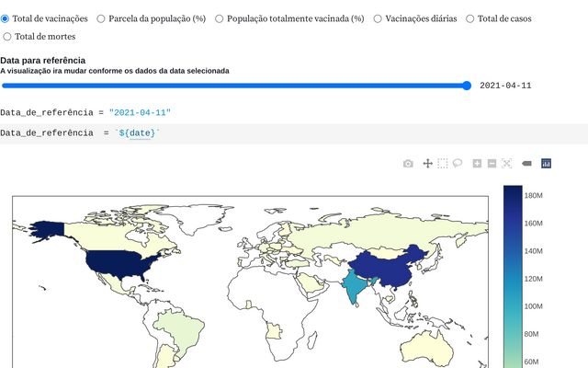Zoom out on the map
The image size is (588, 368).
[492, 164]
